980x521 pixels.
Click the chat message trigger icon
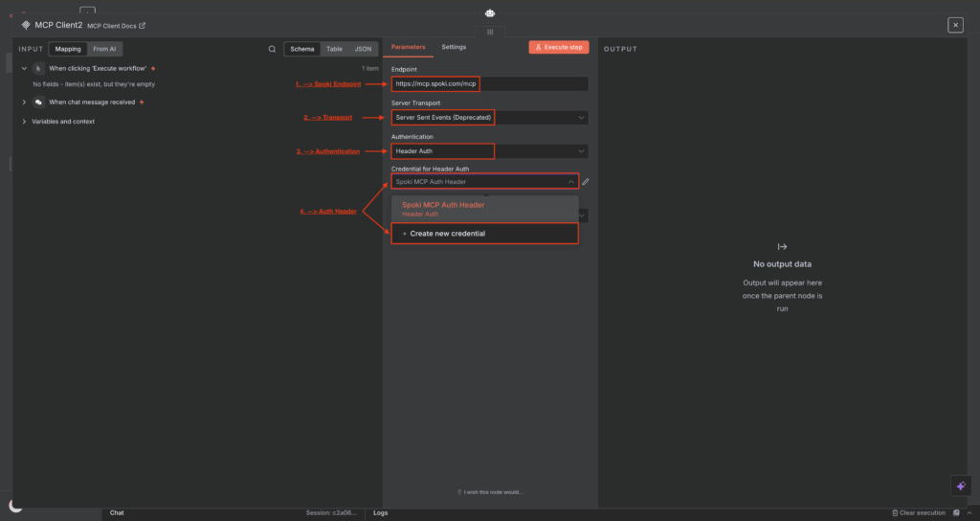pyautogui.click(x=38, y=102)
